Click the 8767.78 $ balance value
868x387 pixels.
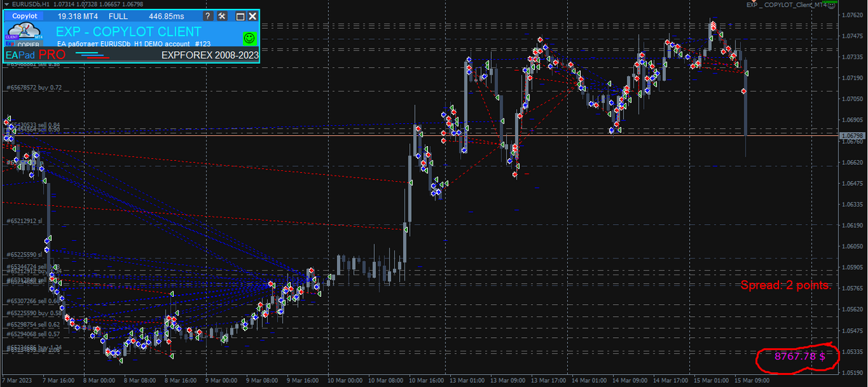(799, 356)
